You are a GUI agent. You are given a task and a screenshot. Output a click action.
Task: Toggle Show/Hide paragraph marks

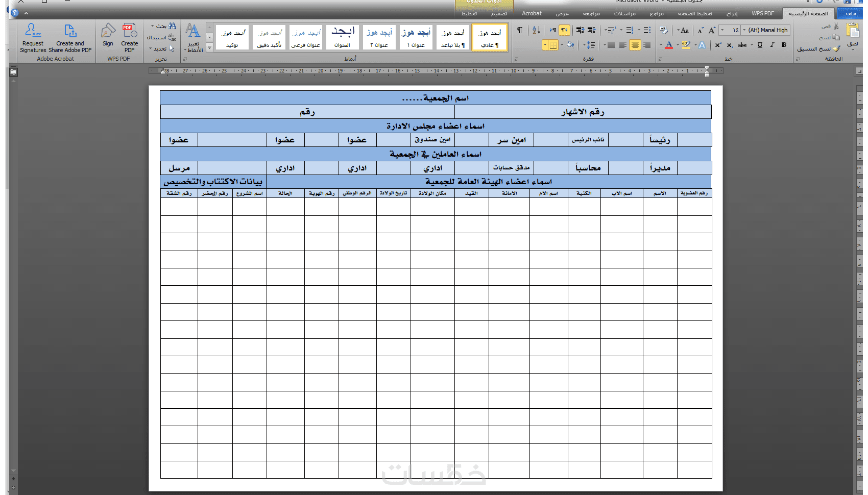(x=519, y=30)
